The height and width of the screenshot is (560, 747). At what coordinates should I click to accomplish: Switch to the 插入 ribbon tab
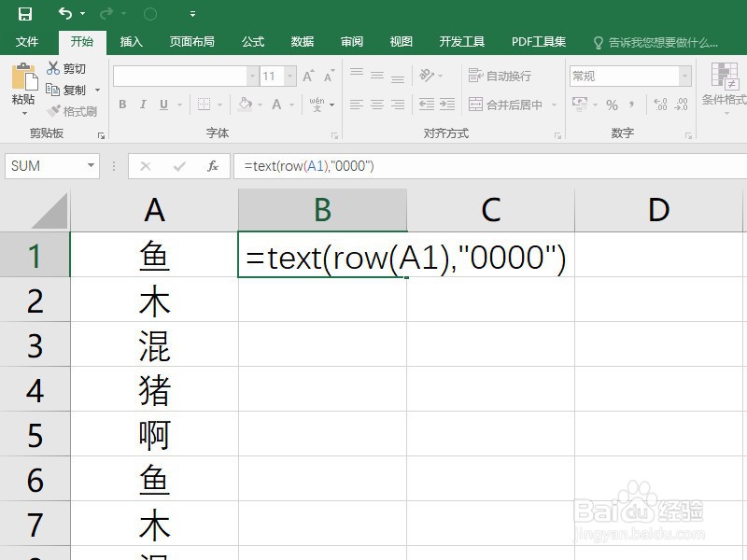tap(131, 42)
